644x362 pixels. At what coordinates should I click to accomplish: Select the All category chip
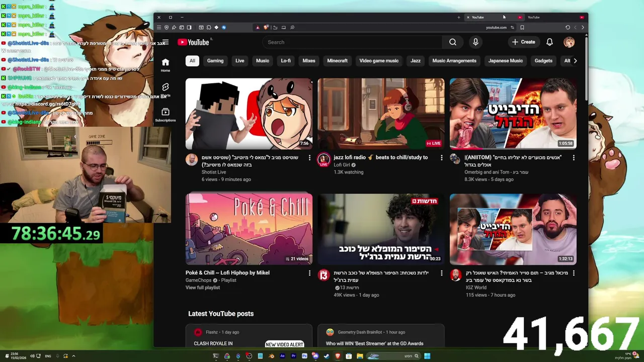(x=192, y=61)
